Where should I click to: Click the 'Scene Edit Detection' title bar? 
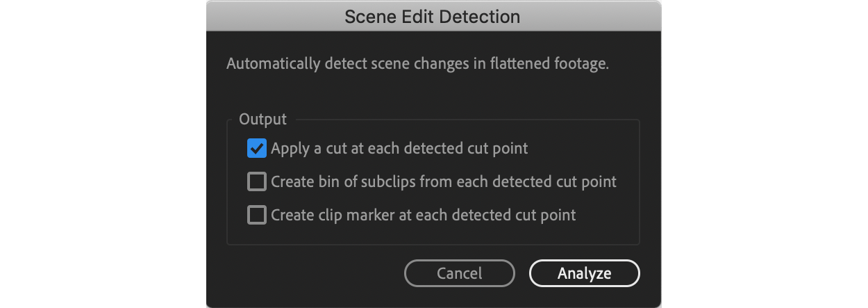(x=433, y=16)
